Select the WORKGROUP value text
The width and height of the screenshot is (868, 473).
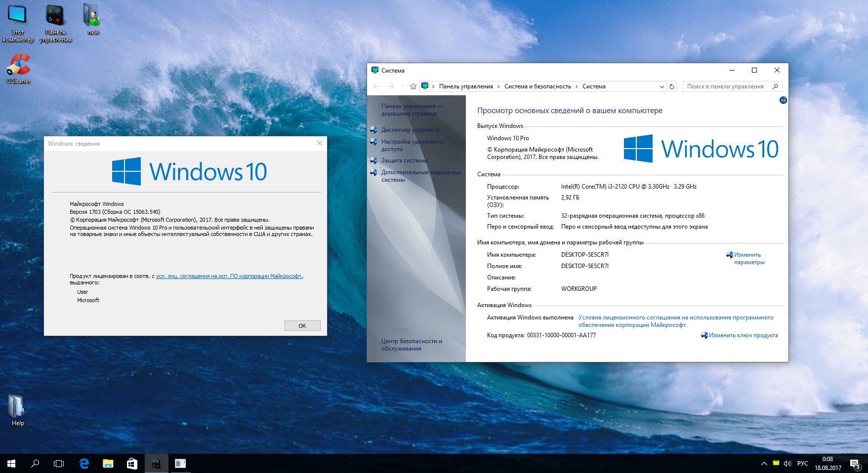579,289
